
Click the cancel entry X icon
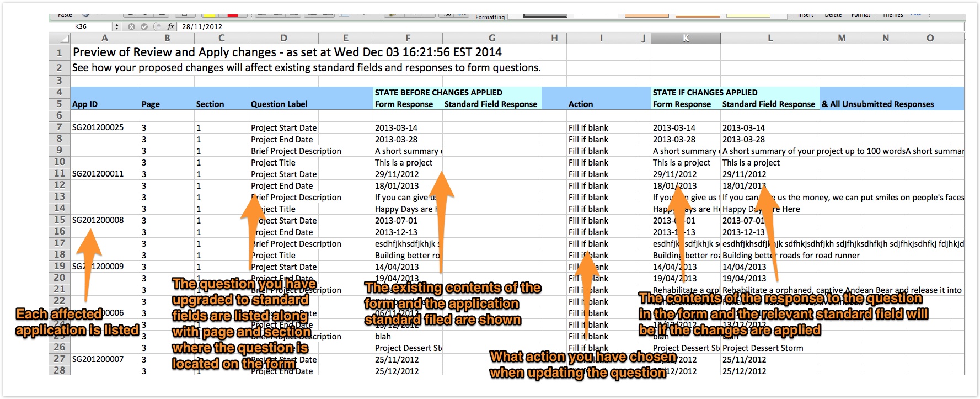[131, 26]
